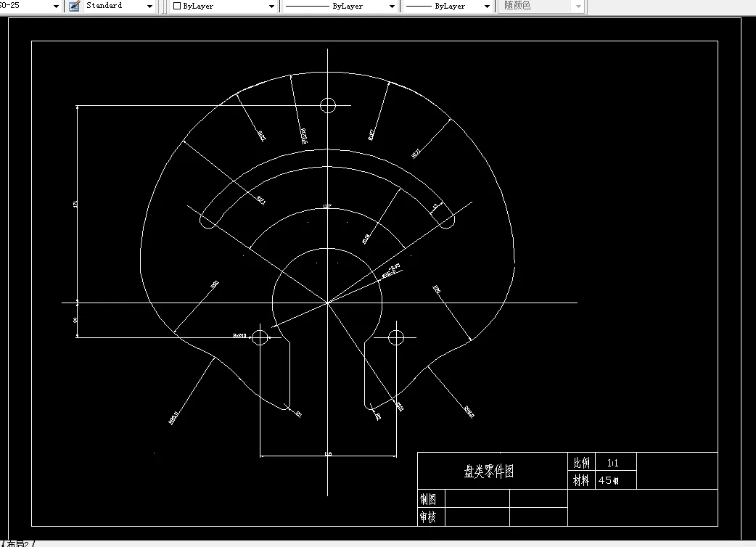756x547 pixels.
Task: Select the 171 vertical dimension text
Action: (x=75, y=205)
